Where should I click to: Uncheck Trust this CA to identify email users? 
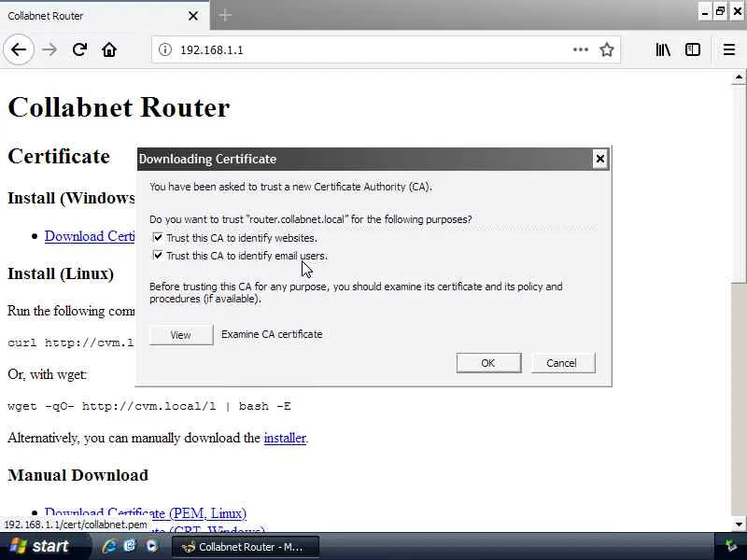click(158, 255)
